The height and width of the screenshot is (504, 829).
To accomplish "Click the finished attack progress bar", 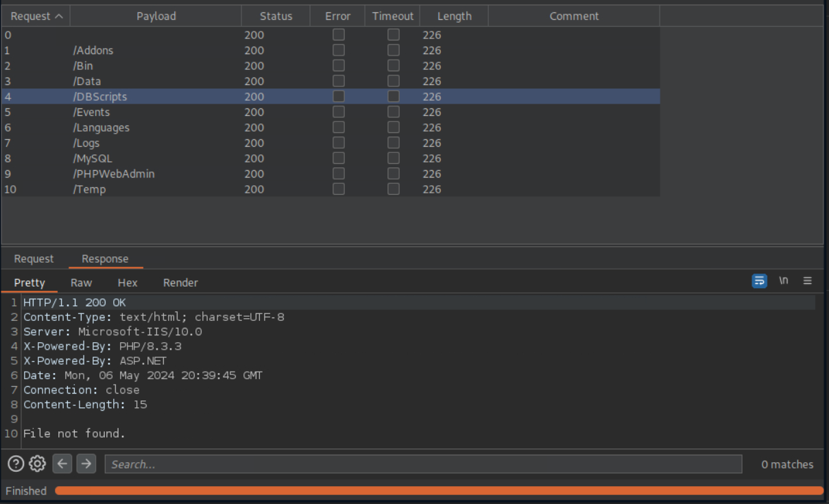I will pos(439,491).
